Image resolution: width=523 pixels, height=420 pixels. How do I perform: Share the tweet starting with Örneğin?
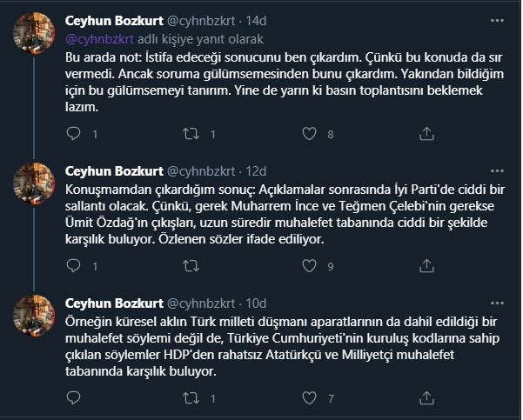[x=426, y=399]
